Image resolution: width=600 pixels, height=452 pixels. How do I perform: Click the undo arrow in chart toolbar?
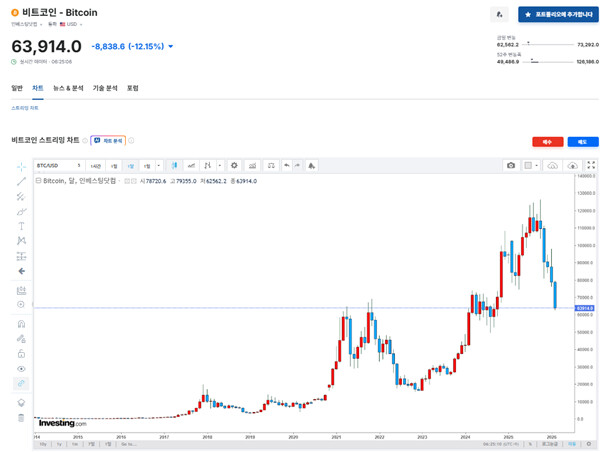287,166
